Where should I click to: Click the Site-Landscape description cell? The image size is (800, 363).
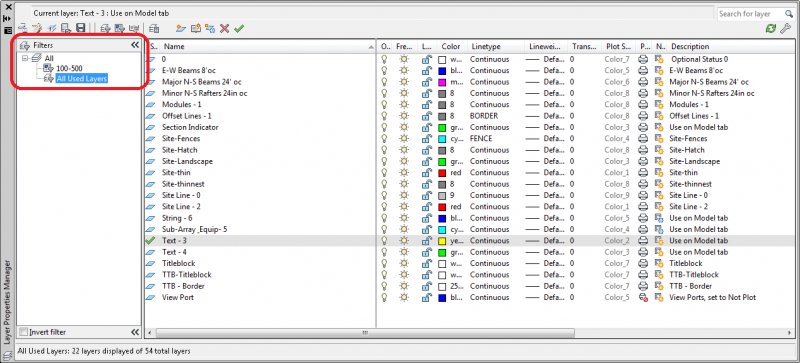(x=694, y=161)
